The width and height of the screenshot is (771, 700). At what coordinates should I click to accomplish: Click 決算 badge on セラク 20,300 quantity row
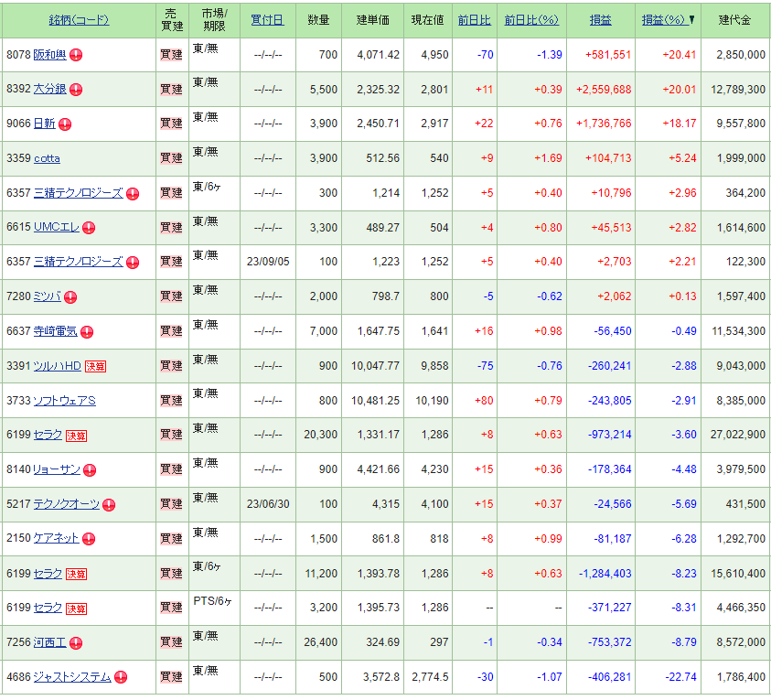pyautogui.click(x=76, y=436)
